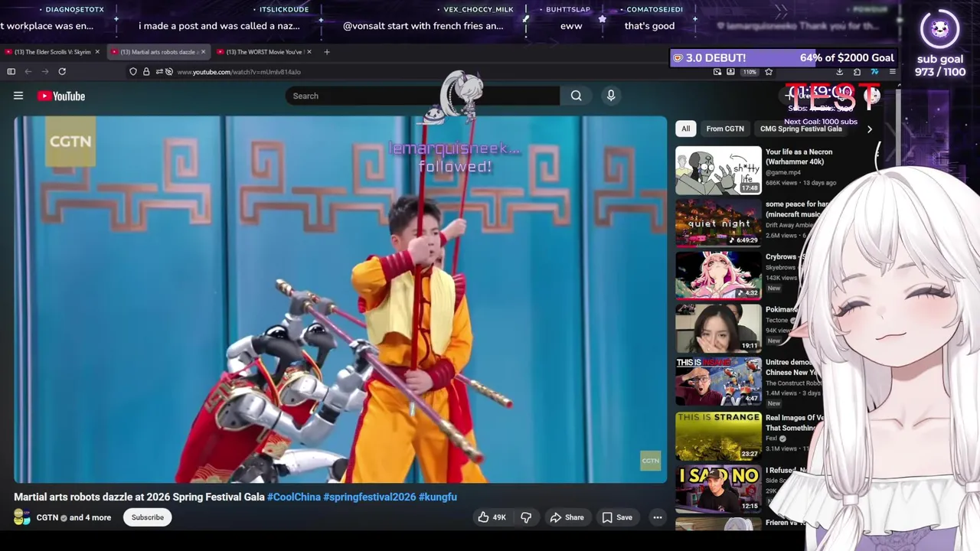The width and height of the screenshot is (980, 551).
Task: Show more filter chips with right chevron
Action: [869, 129]
